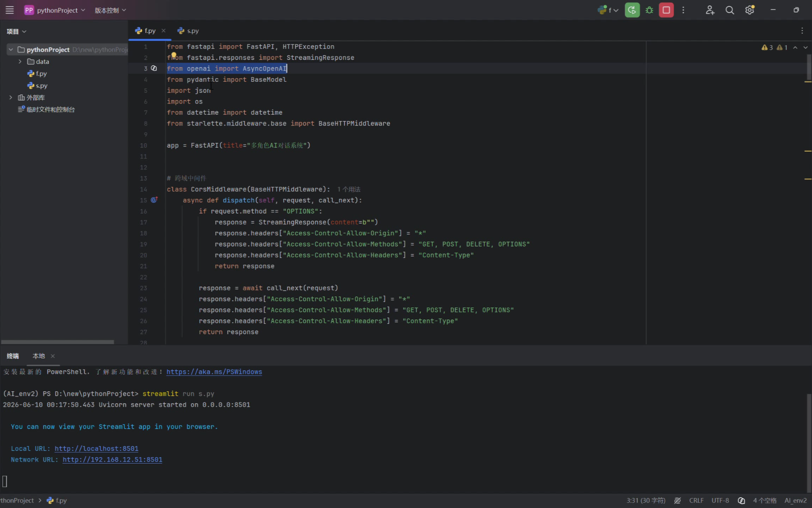Image resolution: width=812 pixels, height=508 pixels.
Task: Open the editor tabs options menu
Action: 802,31
